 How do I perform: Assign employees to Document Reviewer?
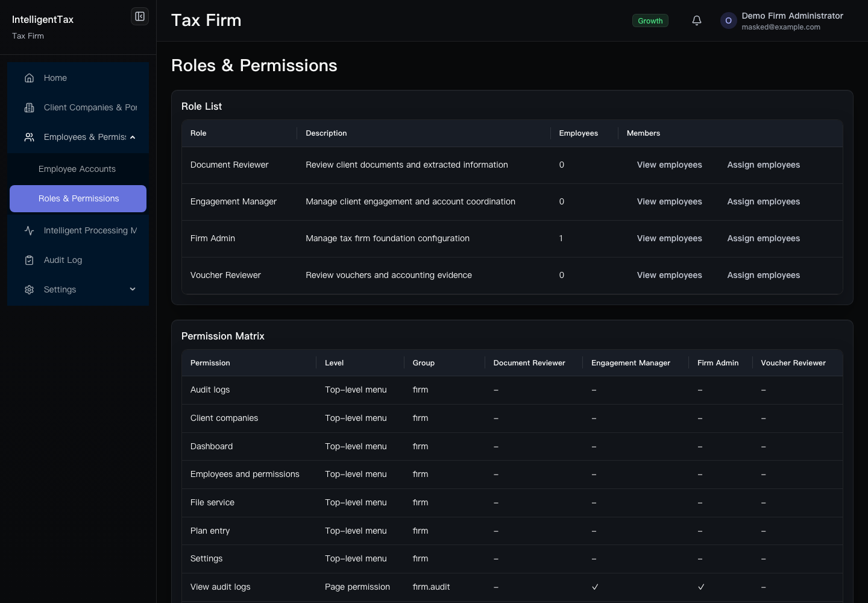click(764, 165)
